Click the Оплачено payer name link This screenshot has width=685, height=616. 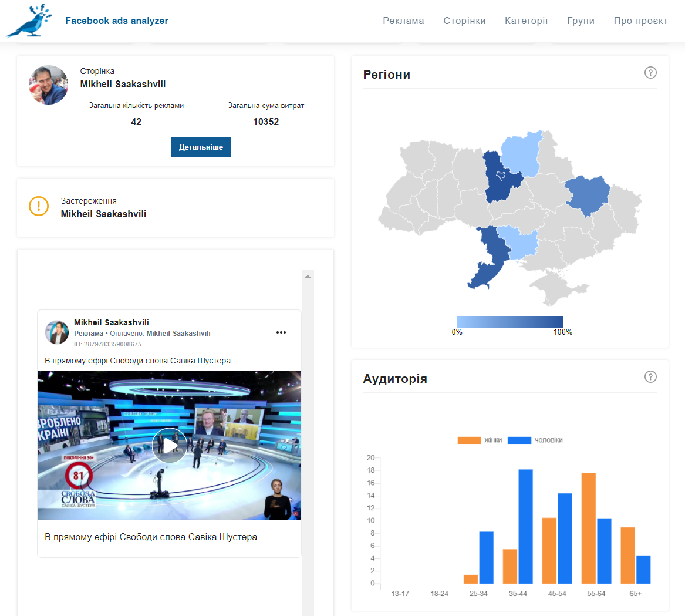178,334
